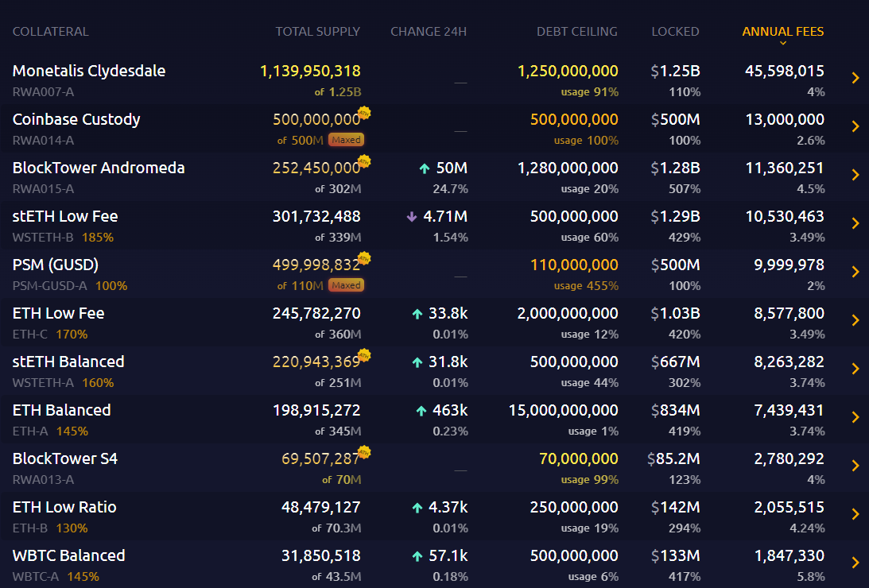Click the ATH badge on PSM (GUSD) supply

[364, 258]
